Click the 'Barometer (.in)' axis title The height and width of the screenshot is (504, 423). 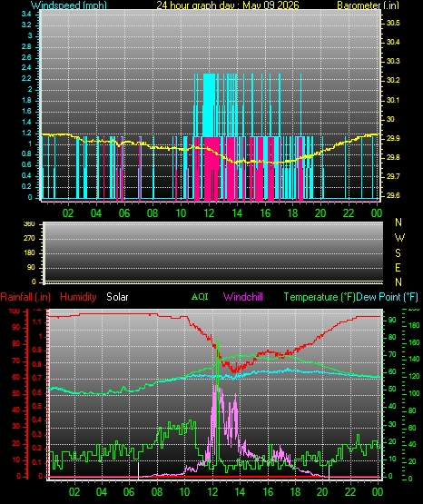click(368, 5)
